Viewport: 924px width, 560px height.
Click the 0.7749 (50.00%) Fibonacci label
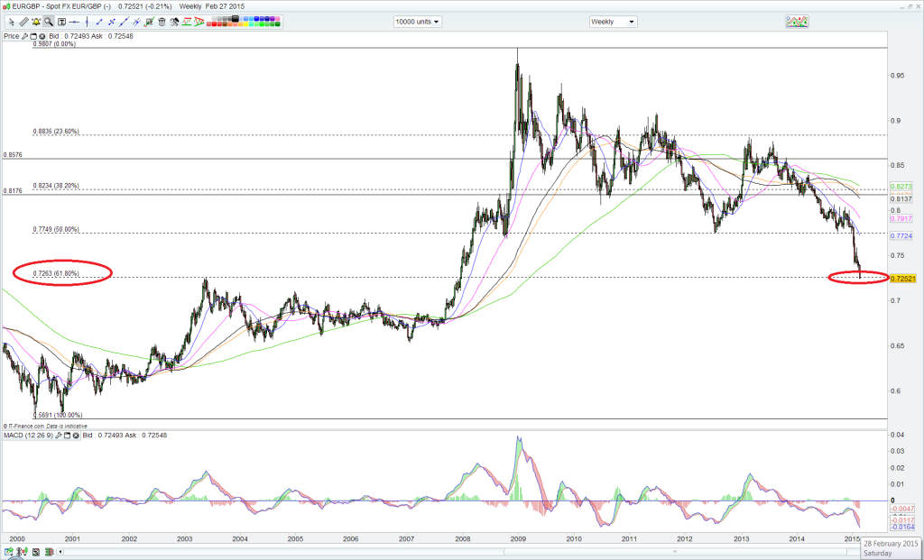(x=56, y=229)
